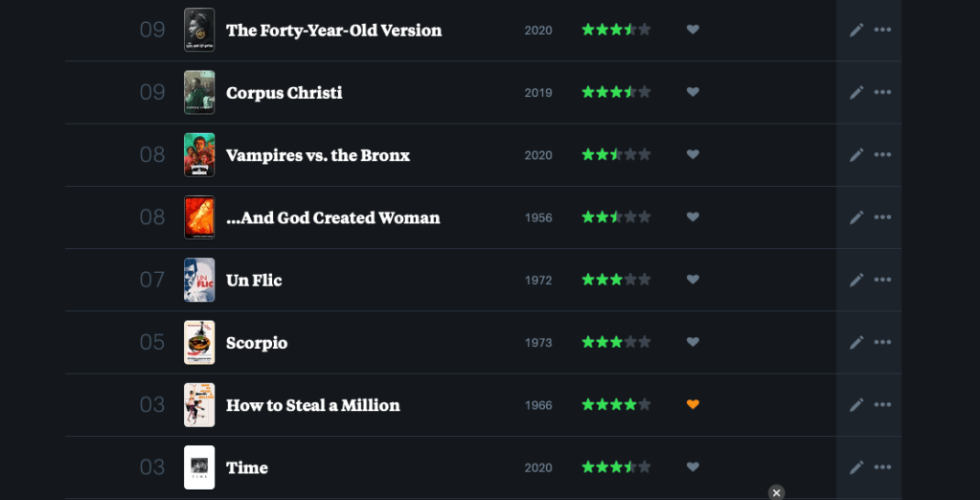Edit the Scorpio entry with pencil

pyautogui.click(x=856, y=342)
